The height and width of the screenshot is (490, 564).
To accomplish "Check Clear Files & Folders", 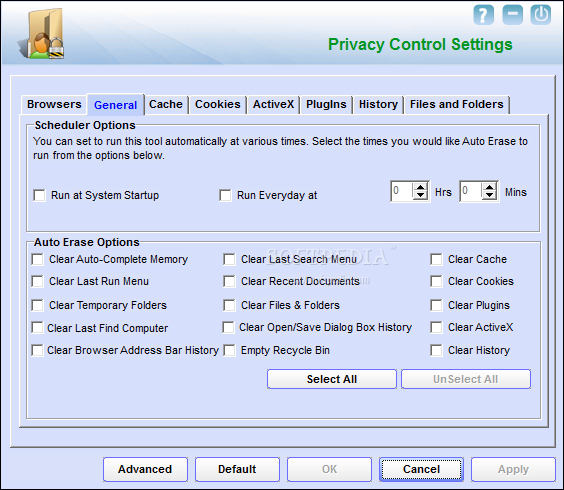I will click(x=229, y=305).
